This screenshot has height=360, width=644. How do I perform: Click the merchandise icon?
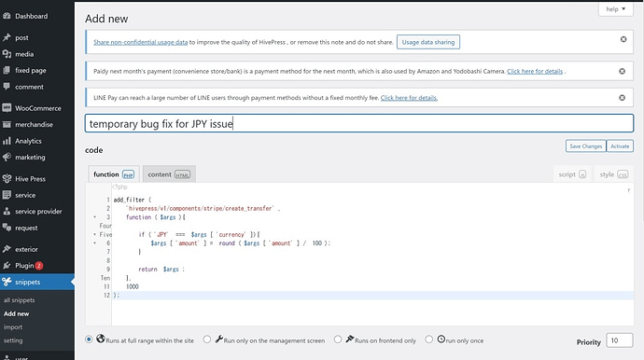click(x=7, y=124)
